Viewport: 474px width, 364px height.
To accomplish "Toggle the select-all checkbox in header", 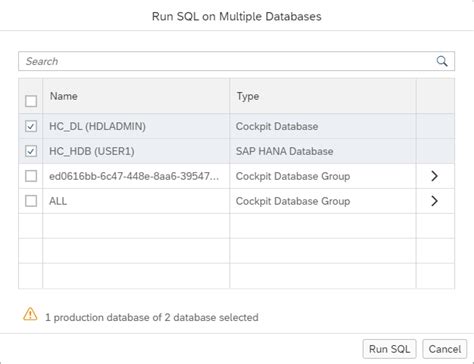I will pyautogui.click(x=31, y=101).
